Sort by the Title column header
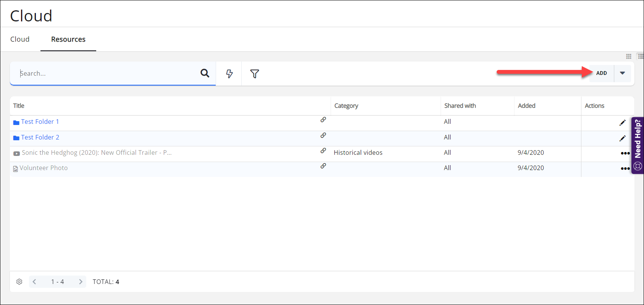This screenshot has width=644, height=305. tap(19, 105)
